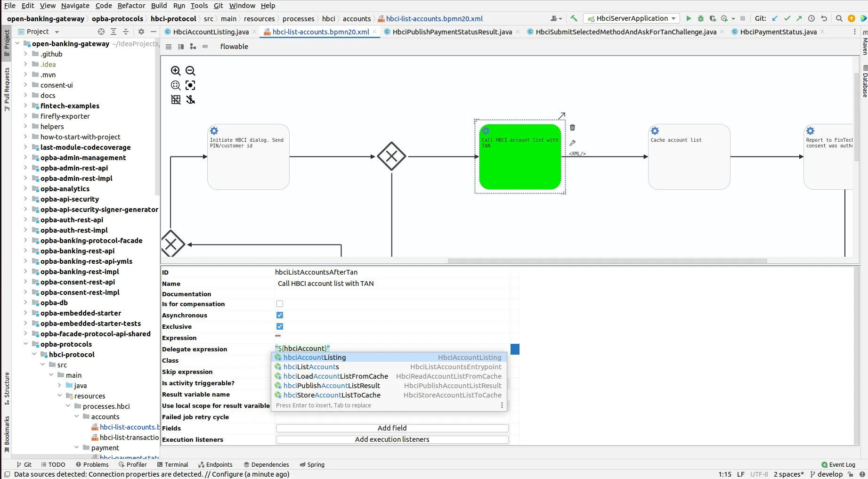Switch to HbciPaymentStatus.java tab
This screenshot has height=479, width=868.
click(778, 32)
